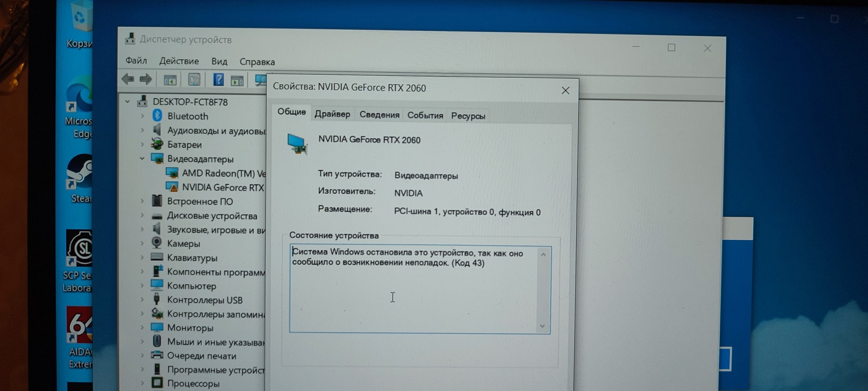Click the Back arrow in Device Manager toolbar
868x391 pixels.
(x=128, y=79)
